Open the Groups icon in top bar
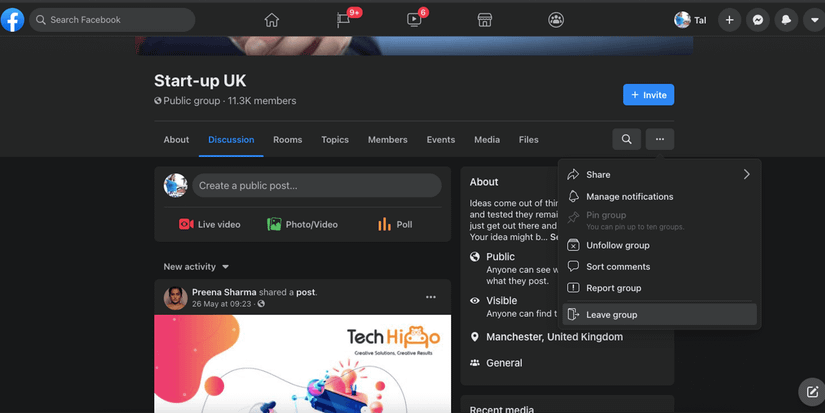825x413 pixels. [556, 20]
